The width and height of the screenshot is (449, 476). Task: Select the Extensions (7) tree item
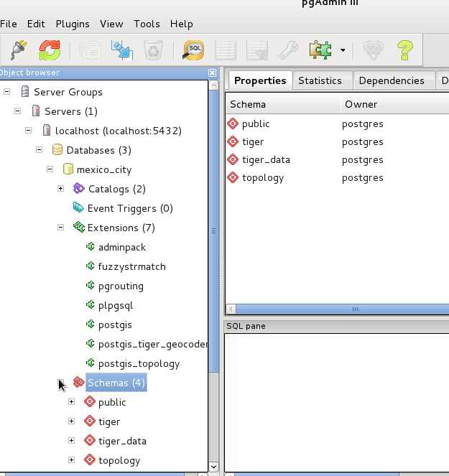[121, 228]
